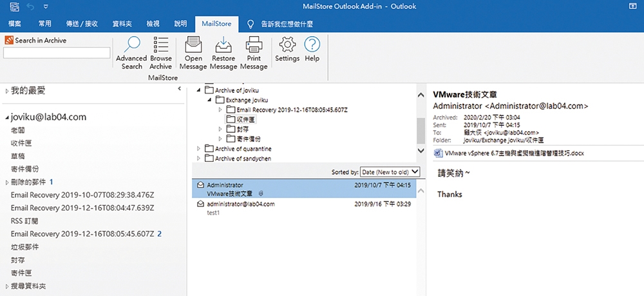Viewport: 644px width, 296px height.
Task: Select Archive of sandychen folder
Action: coord(243,158)
